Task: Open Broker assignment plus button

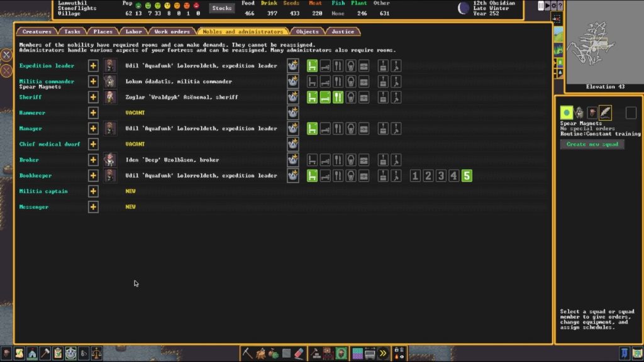Action: (x=93, y=160)
